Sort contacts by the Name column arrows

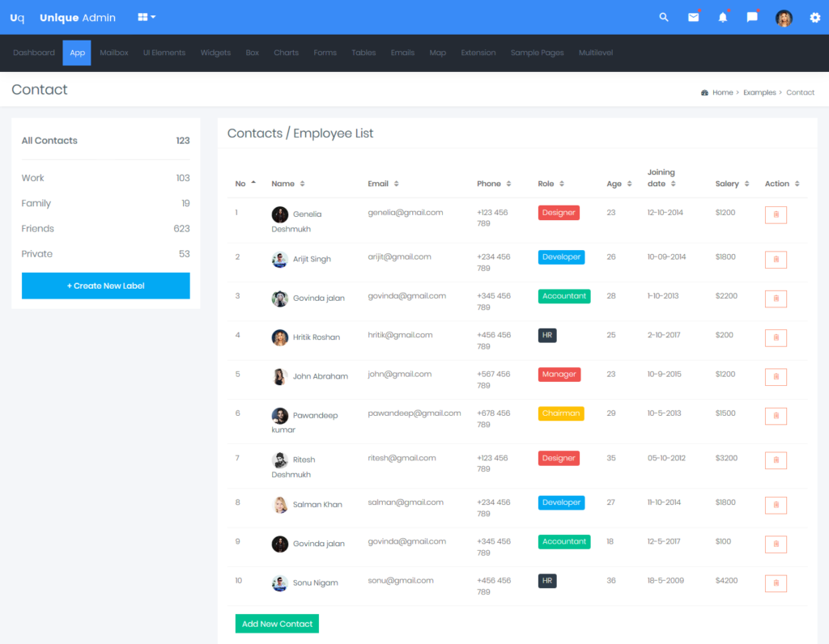pyautogui.click(x=303, y=183)
